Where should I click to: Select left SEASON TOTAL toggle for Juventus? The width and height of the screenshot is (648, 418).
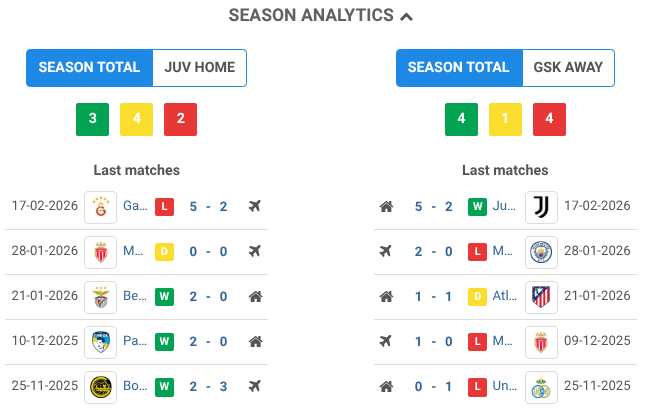[89, 68]
